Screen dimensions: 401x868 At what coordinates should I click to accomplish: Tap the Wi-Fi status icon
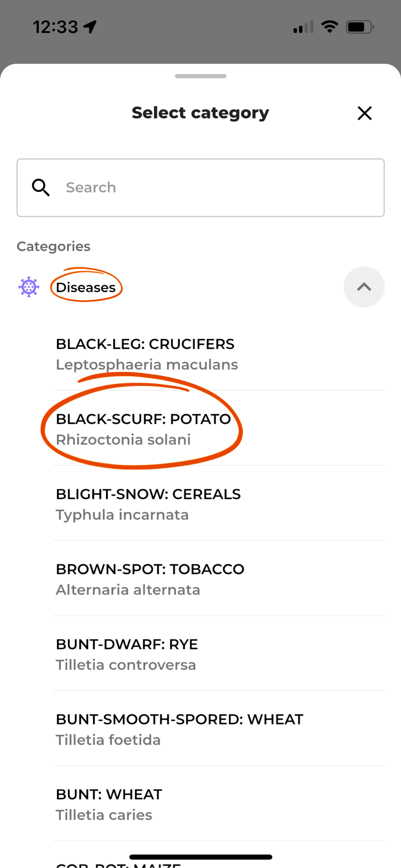[330, 27]
